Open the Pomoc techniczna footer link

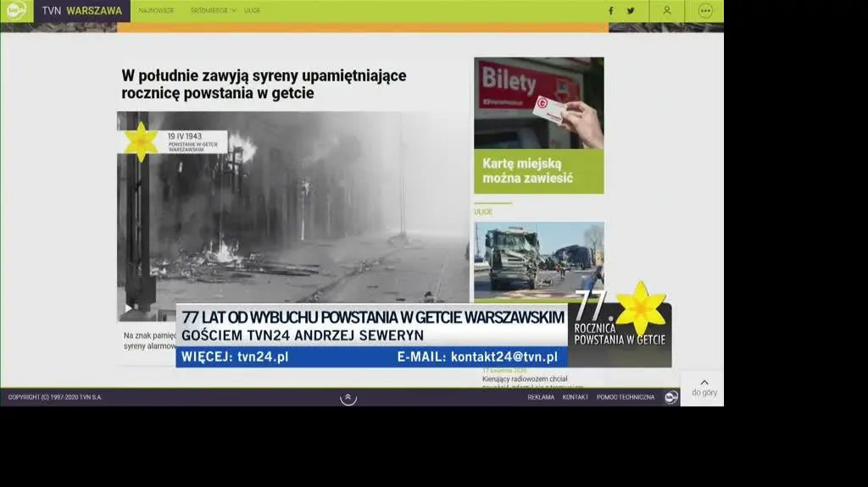pyautogui.click(x=626, y=397)
